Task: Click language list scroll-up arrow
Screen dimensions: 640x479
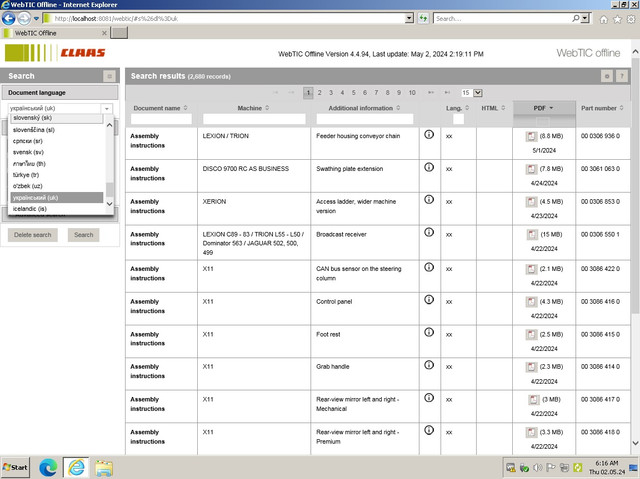Action: coord(109,125)
